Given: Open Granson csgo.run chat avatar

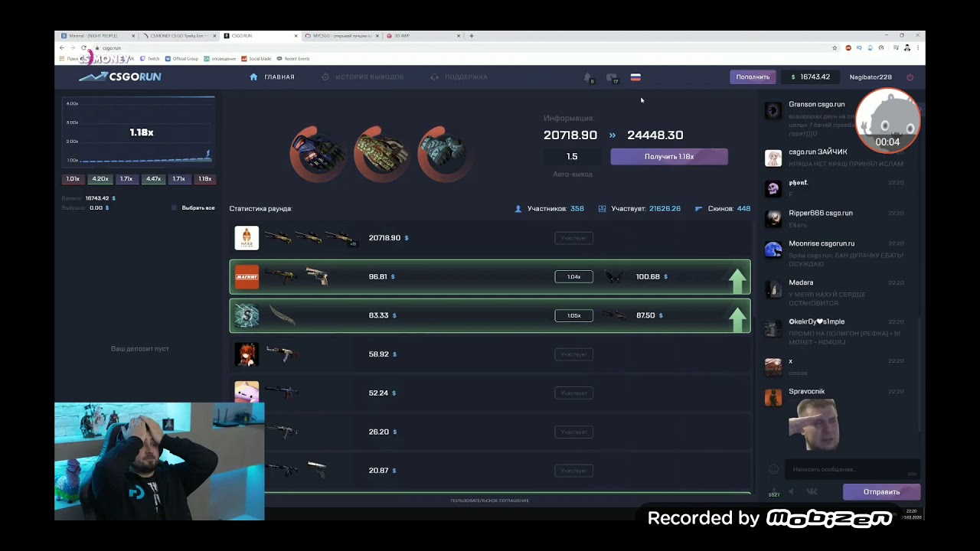Looking at the screenshot, I should click(773, 111).
